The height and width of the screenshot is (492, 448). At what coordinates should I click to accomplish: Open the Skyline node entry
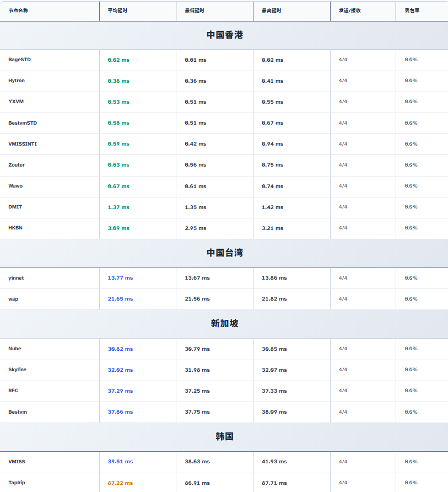point(17,370)
